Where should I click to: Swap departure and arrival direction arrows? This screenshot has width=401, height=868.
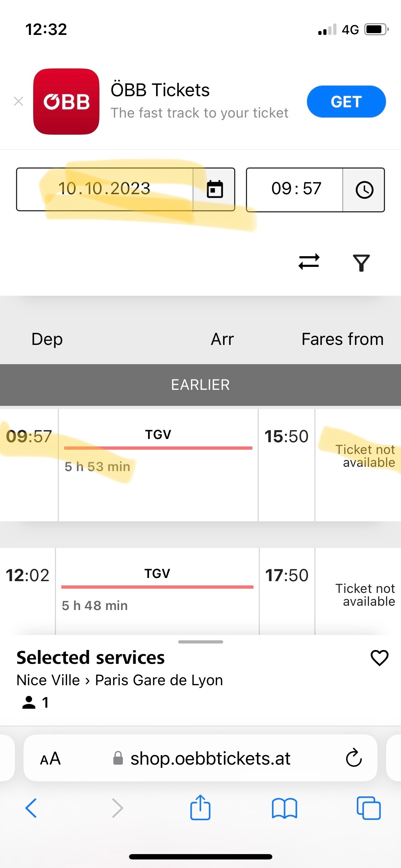[x=309, y=262]
